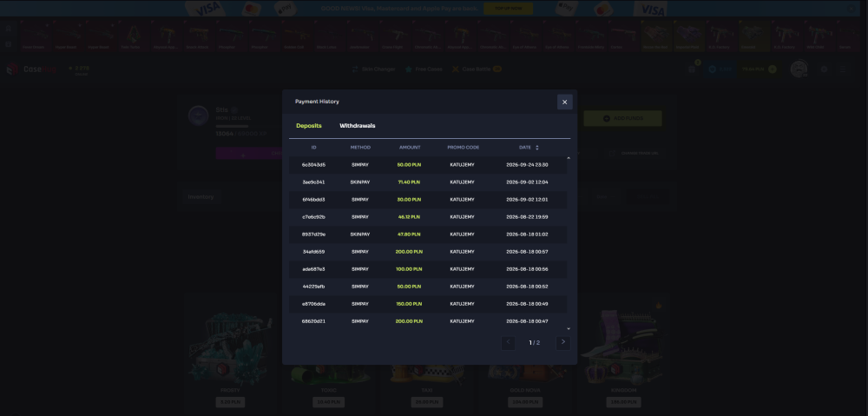Select deposit ID 34afd659

click(x=314, y=252)
